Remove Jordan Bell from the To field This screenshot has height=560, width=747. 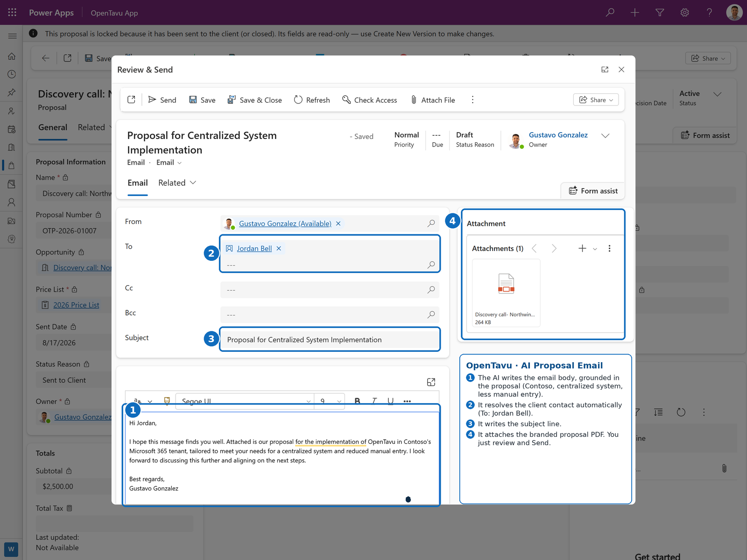pyautogui.click(x=278, y=248)
